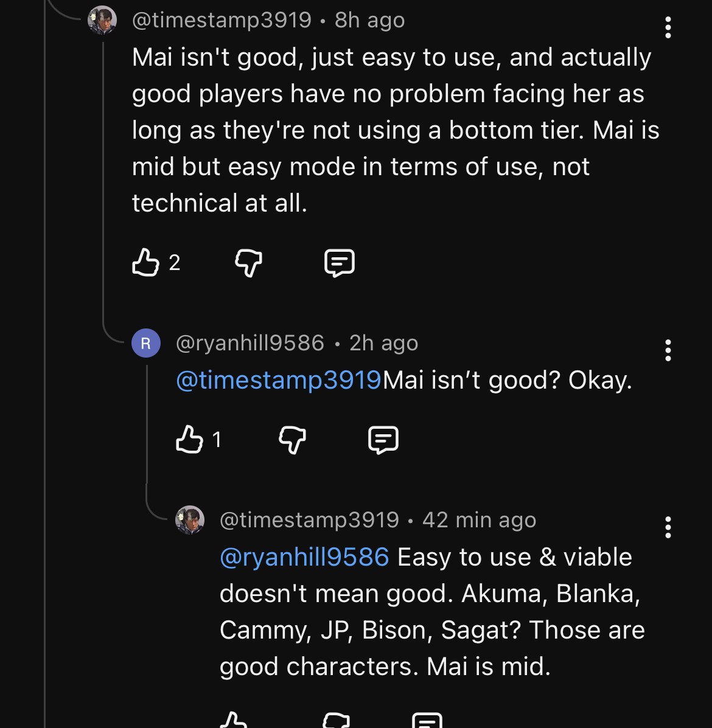Screen dimensions: 712x728
Task: Open three-dot menu on ryanhill9586's reply
Action: click(668, 350)
